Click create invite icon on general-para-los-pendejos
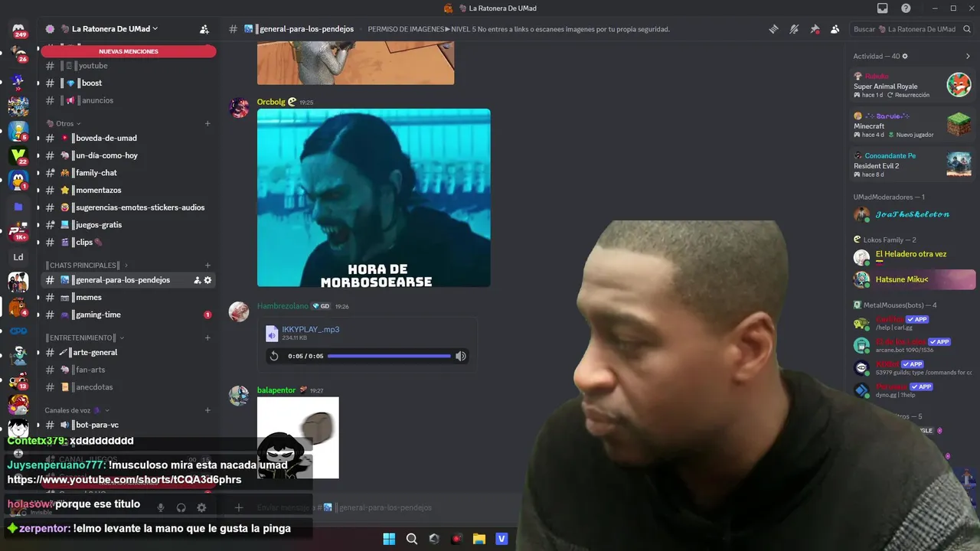The height and width of the screenshot is (551, 980). [x=197, y=280]
